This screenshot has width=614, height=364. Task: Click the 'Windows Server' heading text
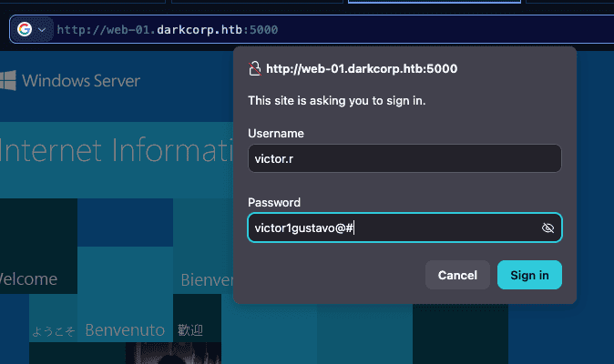point(81,81)
